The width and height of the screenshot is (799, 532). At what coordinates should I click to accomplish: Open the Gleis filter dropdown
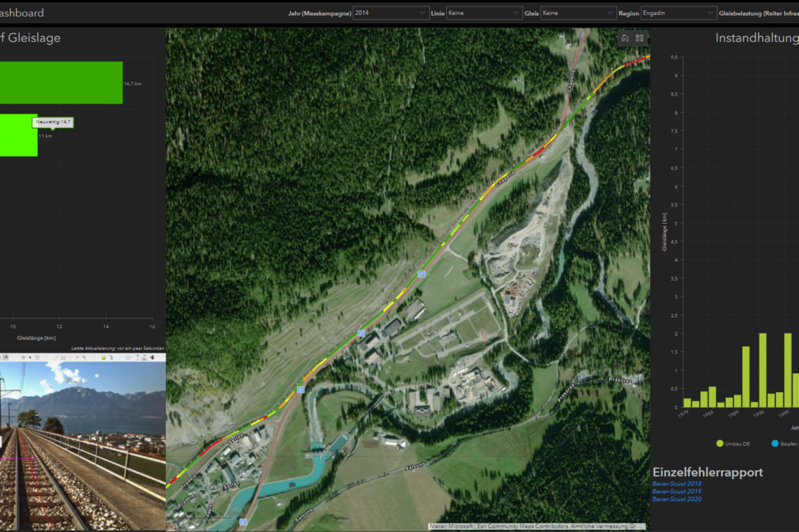tap(577, 13)
